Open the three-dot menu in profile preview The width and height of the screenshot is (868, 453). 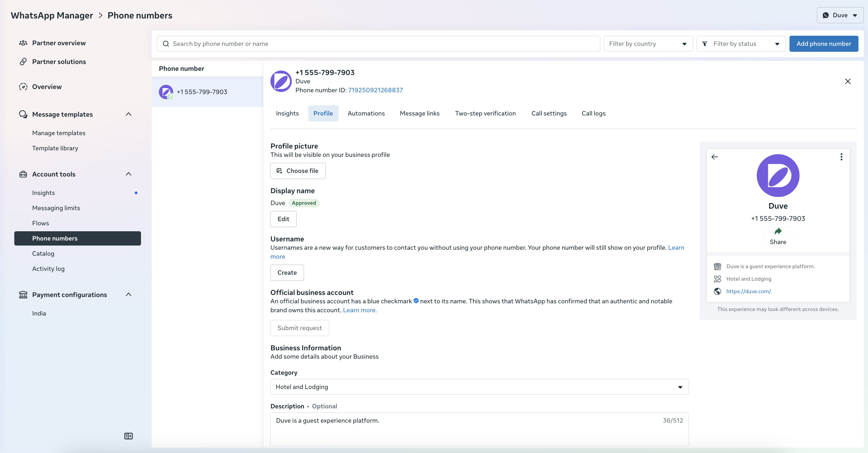coord(842,157)
